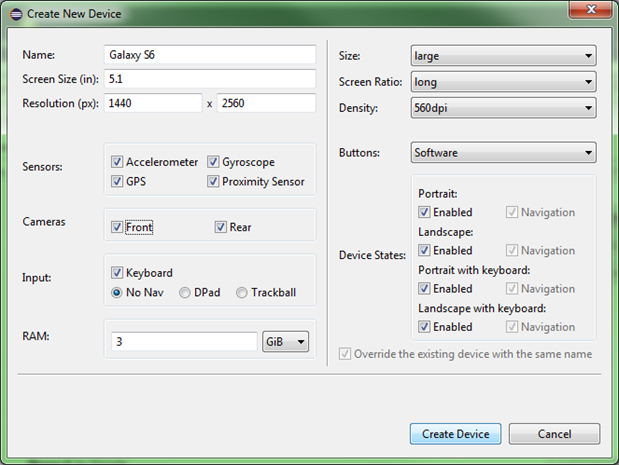Click the Cancel button

click(x=554, y=434)
